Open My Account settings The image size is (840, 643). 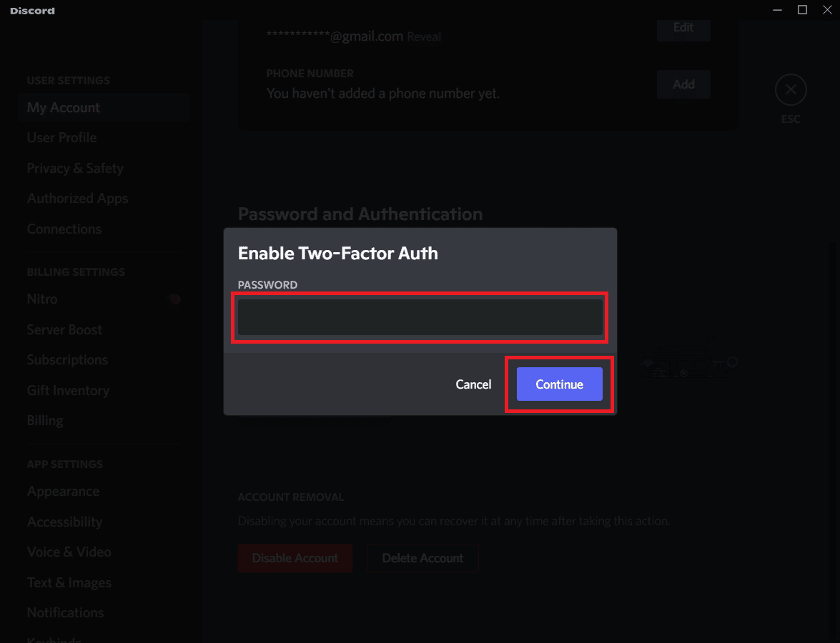coord(104,108)
